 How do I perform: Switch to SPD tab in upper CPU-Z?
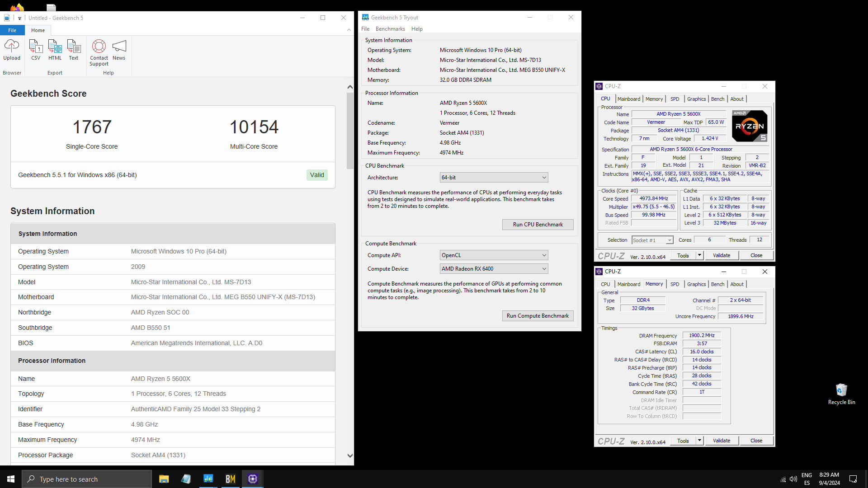point(675,99)
